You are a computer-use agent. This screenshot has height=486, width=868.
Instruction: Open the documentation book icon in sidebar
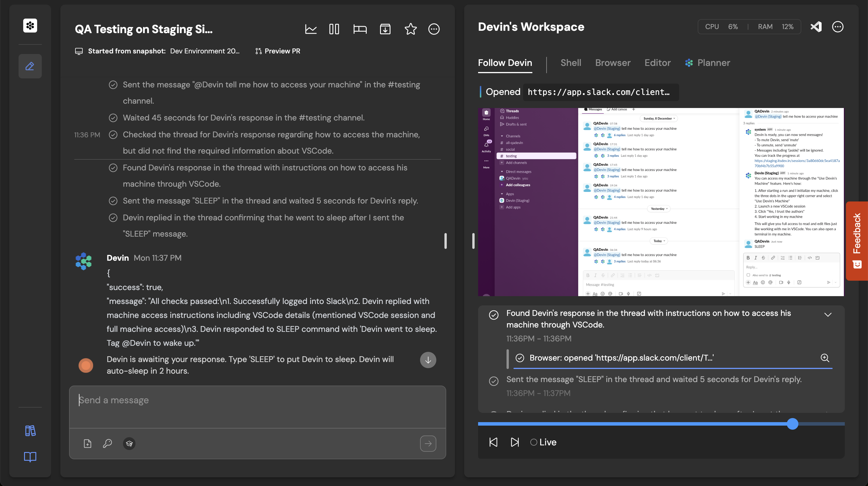[x=30, y=457]
